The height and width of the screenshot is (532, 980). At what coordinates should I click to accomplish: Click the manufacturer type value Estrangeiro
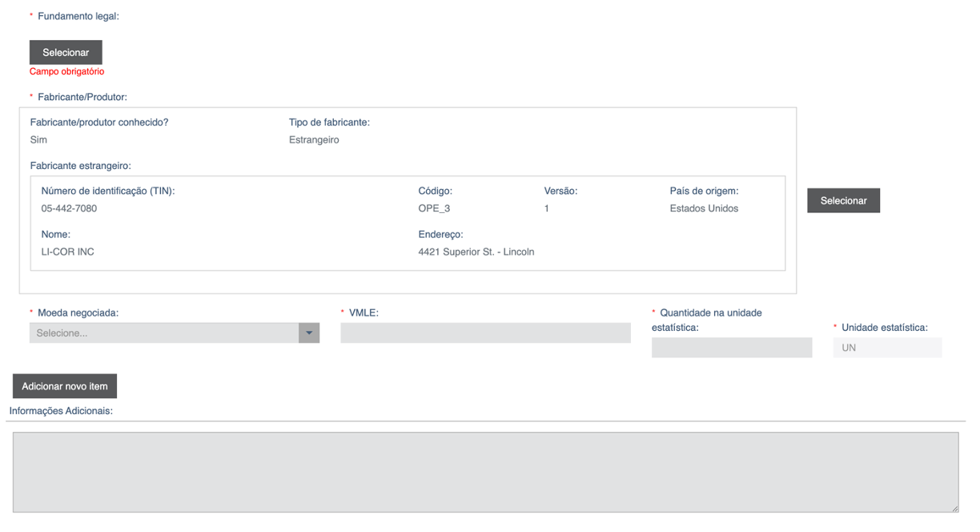pyautogui.click(x=314, y=140)
